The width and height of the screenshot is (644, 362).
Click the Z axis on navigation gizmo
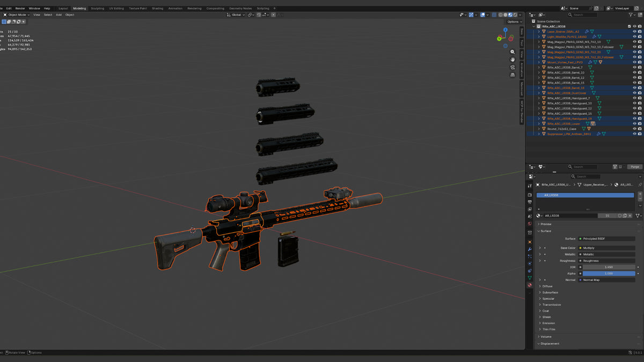(x=505, y=29)
